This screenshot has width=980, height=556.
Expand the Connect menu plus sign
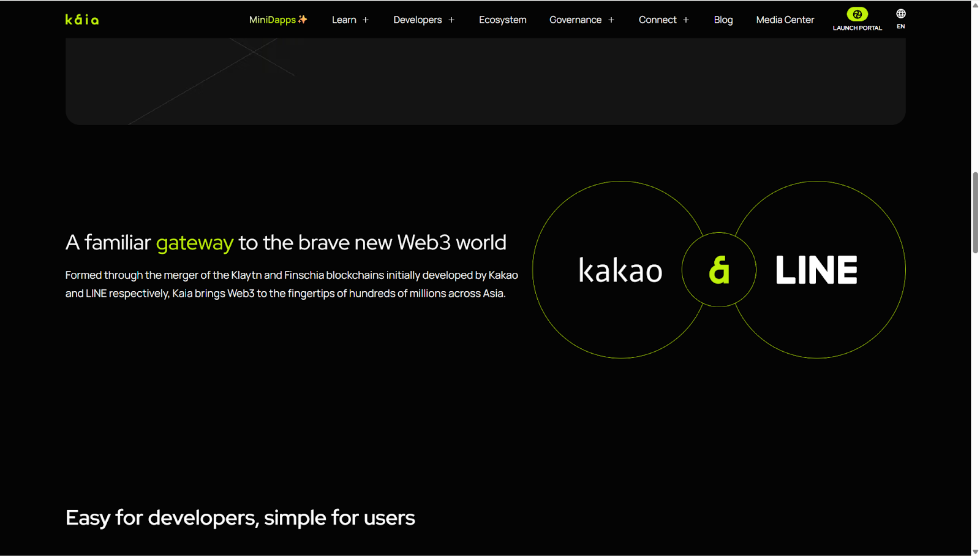(x=686, y=20)
